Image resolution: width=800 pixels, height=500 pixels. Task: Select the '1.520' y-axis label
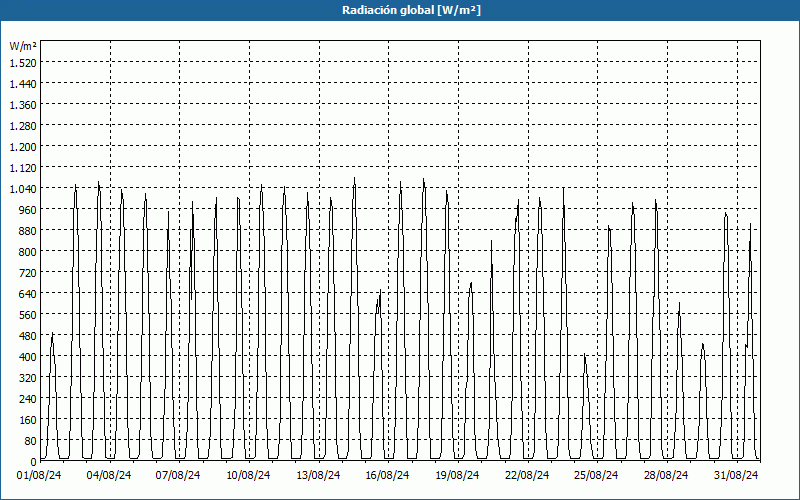[x=23, y=63]
